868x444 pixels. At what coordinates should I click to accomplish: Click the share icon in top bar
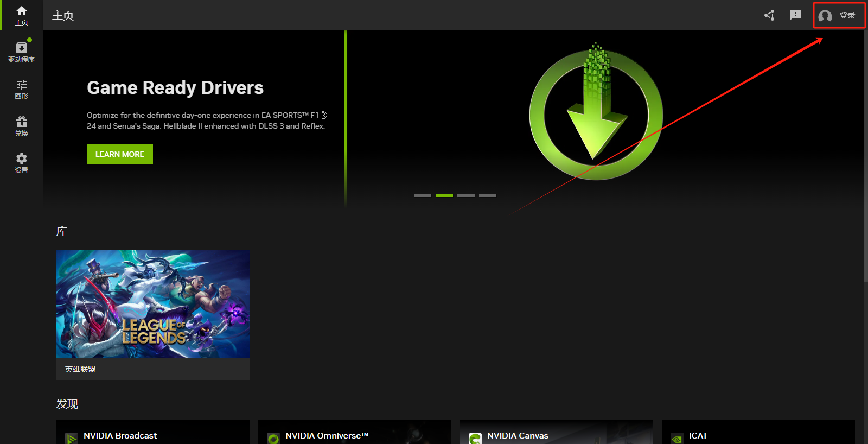pos(769,15)
